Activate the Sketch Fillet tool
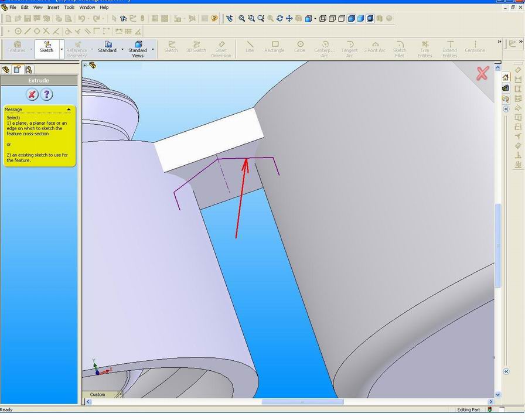Viewport: 525px width, 420px height. coord(399,46)
